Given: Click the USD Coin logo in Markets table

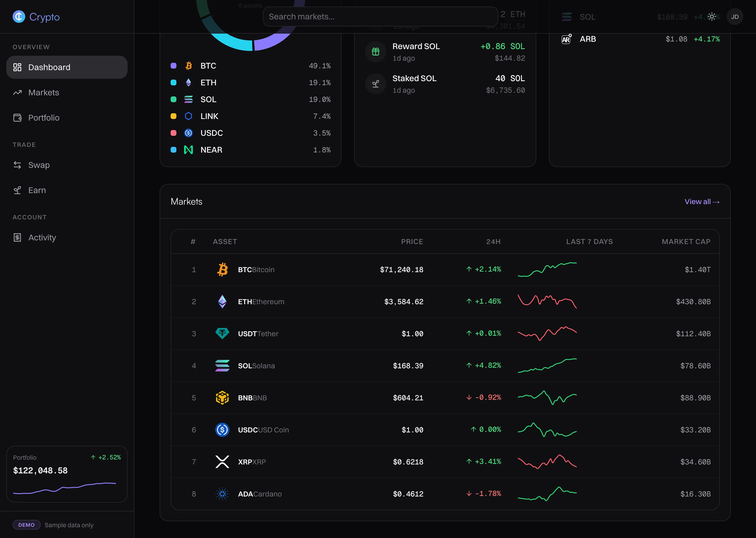Looking at the screenshot, I should [222, 430].
